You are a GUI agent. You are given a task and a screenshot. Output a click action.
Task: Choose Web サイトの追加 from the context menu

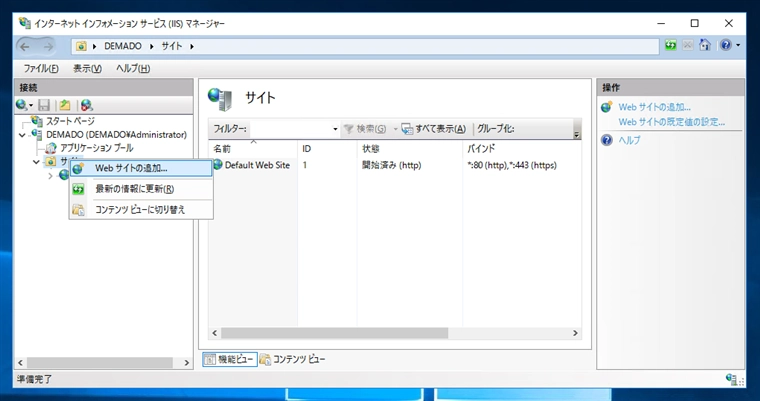click(141, 168)
